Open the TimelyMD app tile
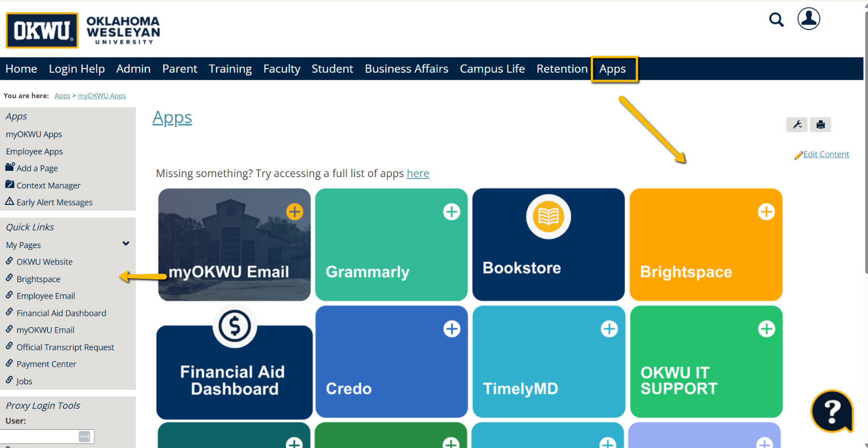Screen dimensions: 868x448 (549, 362)
